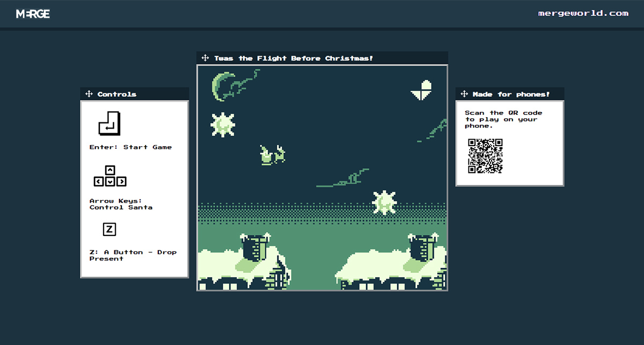
Task: Click the "Twas the Flight Before Christmas!" title
Action: (x=294, y=58)
